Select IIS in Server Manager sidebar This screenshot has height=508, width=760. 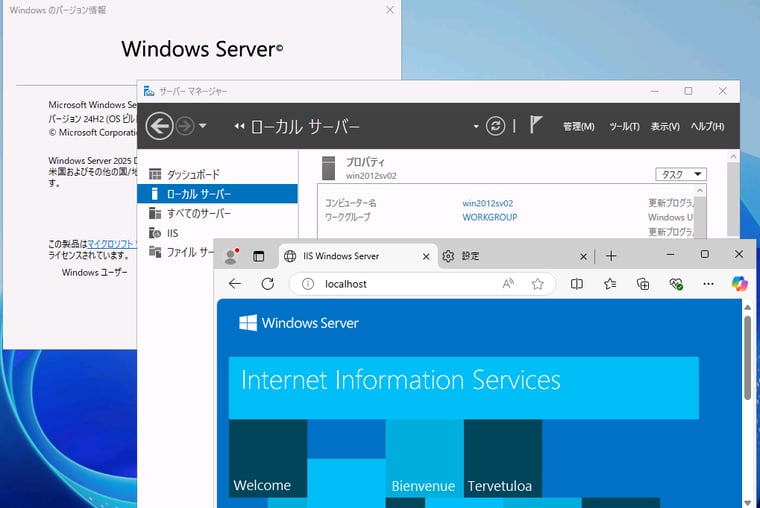217,233
